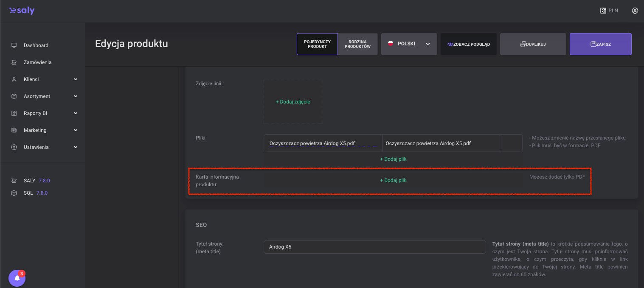The height and width of the screenshot is (288, 644).
Task: Open the notifications bell with badge
Action: click(x=17, y=278)
